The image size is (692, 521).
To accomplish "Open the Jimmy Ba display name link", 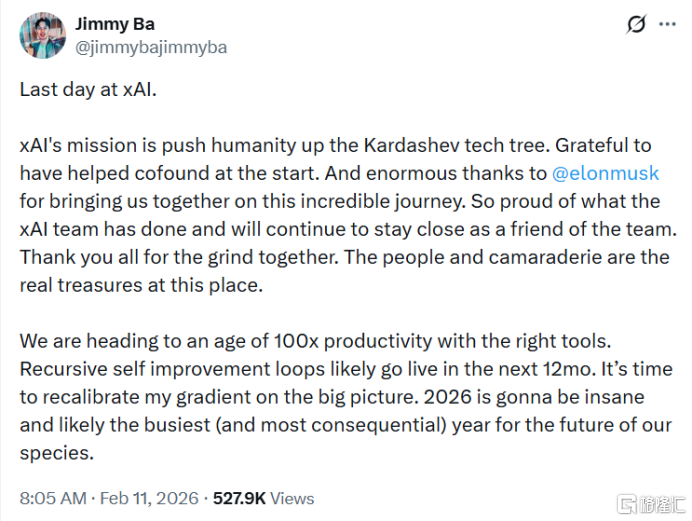I will point(116,24).
